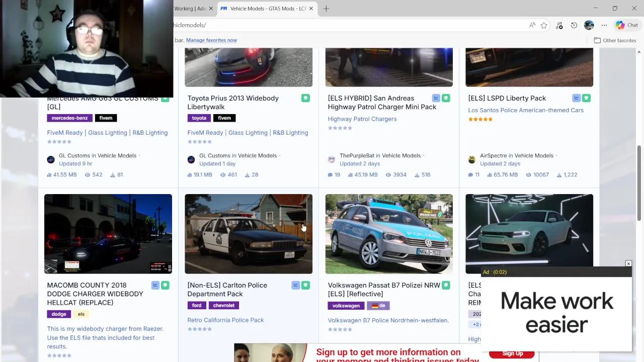This screenshot has width=644, height=362.
Task: Open the Favorites list icon
Action: click(559, 25)
